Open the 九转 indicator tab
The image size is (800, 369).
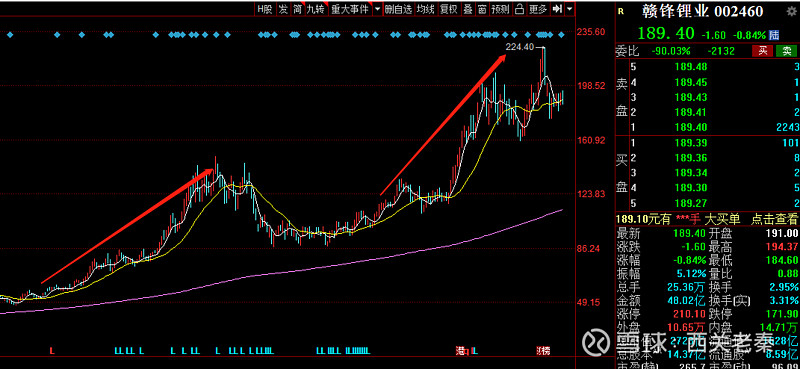(315, 9)
